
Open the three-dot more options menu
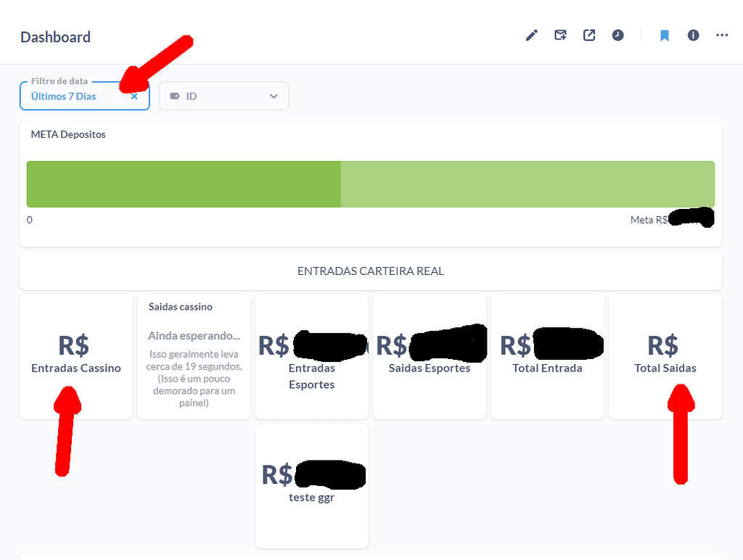pyautogui.click(x=722, y=36)
